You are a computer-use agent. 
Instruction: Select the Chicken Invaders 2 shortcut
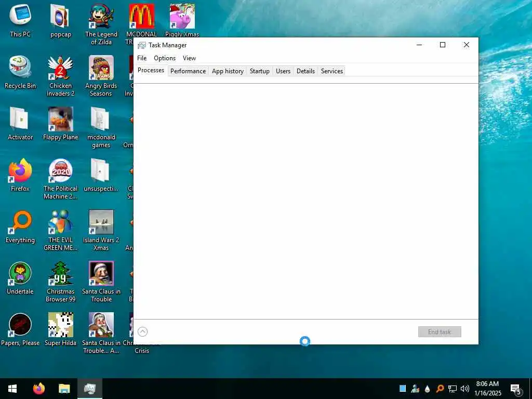60,76
